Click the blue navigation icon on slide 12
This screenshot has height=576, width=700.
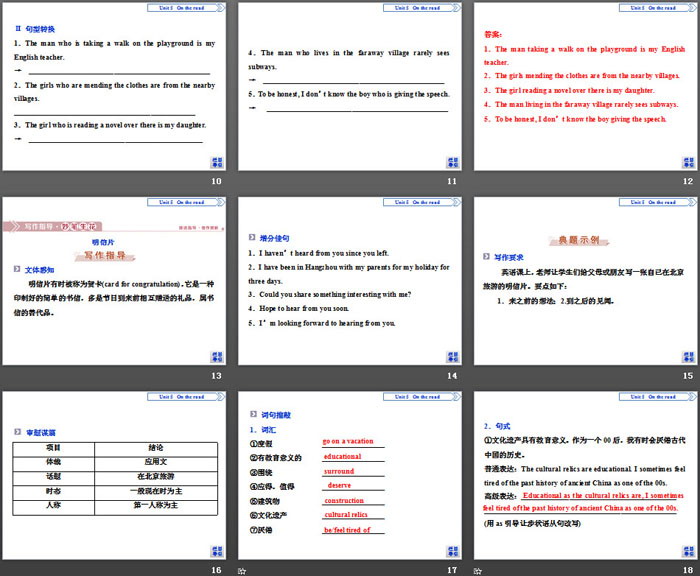point(688,162)
